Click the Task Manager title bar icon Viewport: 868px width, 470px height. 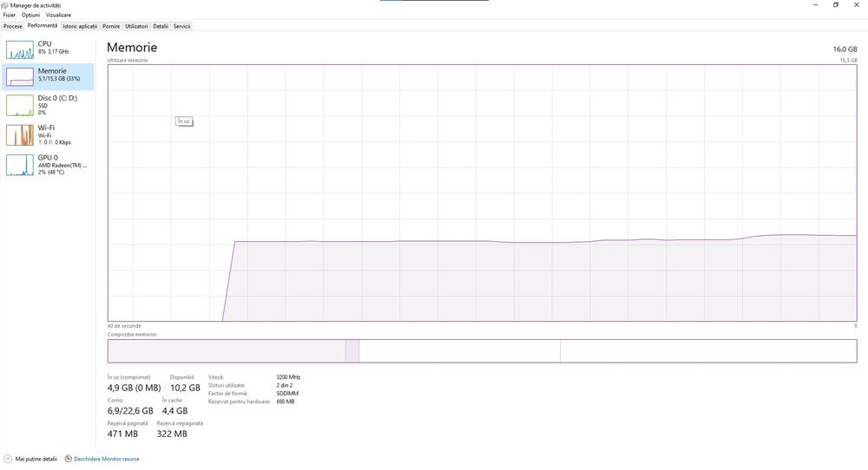point(5,5)
